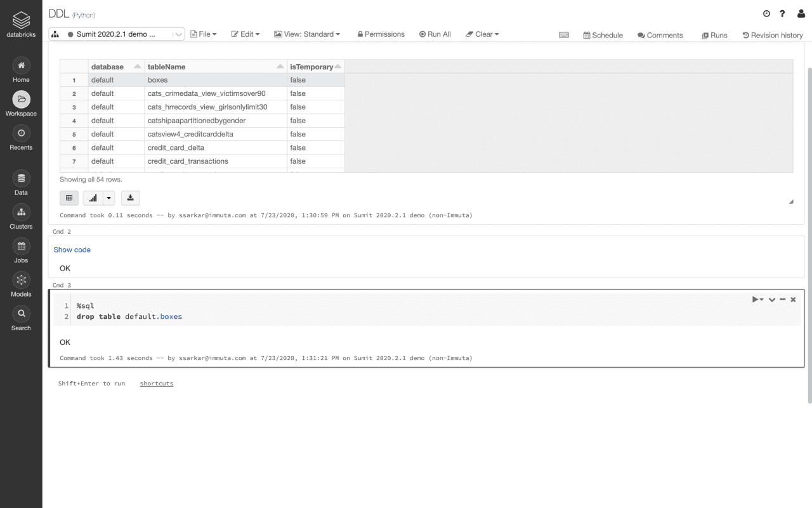Click Run All
The height and width of the screenshot is (508, 812).
435,34
